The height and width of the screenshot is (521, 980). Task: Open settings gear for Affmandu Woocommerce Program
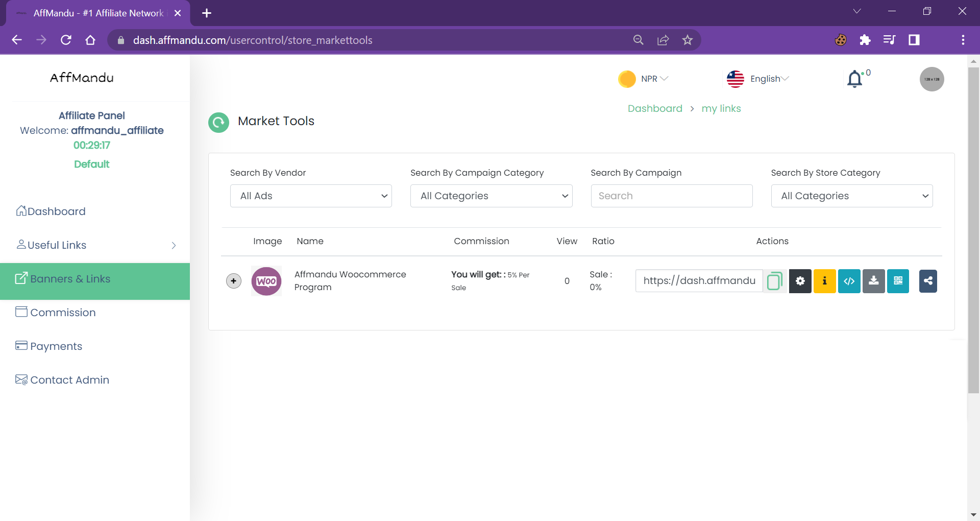pyautogui.click(x=800, y=281)
